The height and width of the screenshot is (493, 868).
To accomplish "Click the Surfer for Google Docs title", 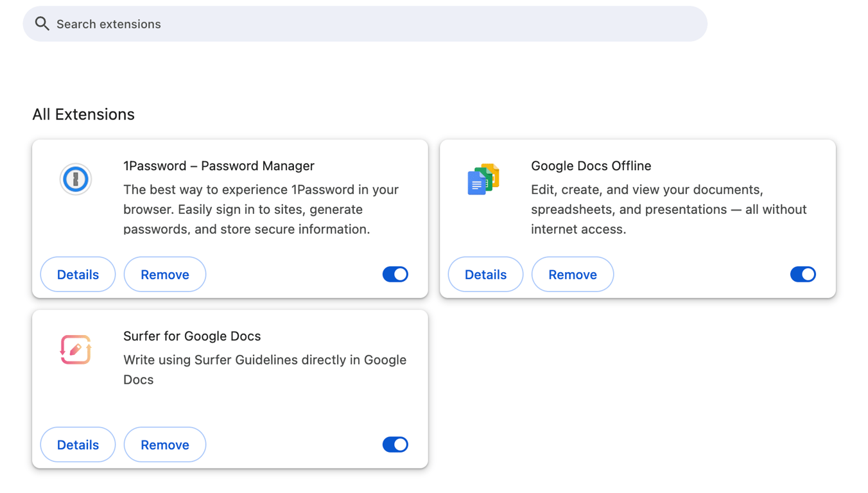I will click(x=192, y=336).
